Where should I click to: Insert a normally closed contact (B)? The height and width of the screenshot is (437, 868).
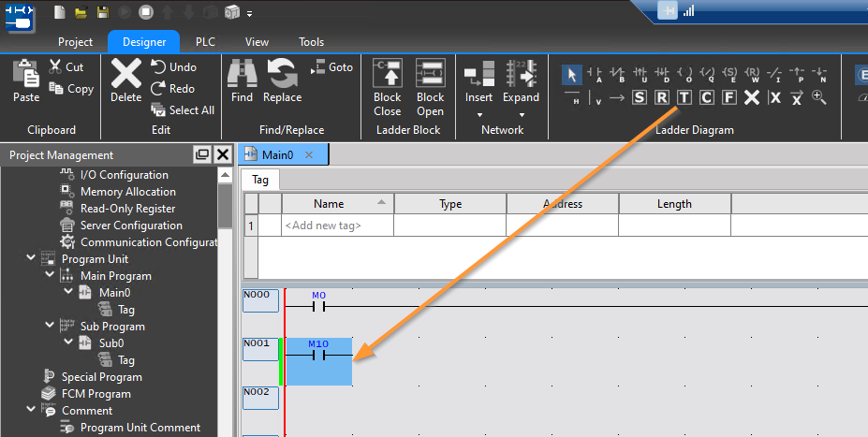(x=617, y=74)
